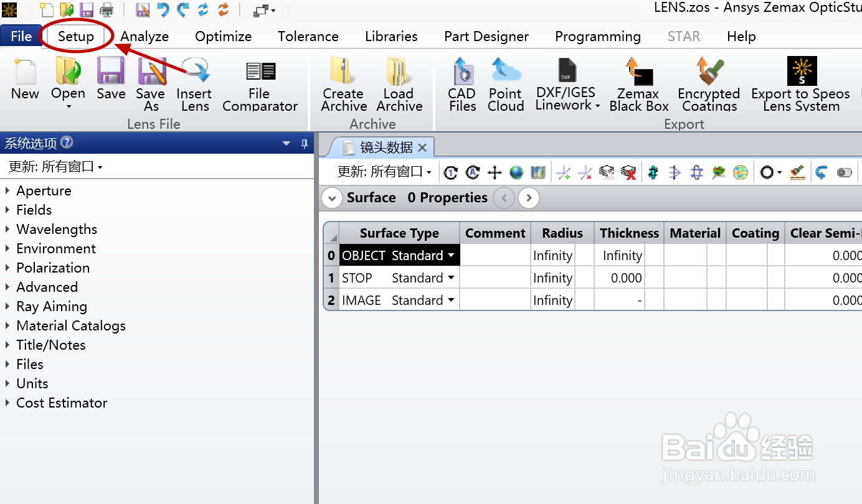Export CAD Files from ribbon

coord(462,84)
